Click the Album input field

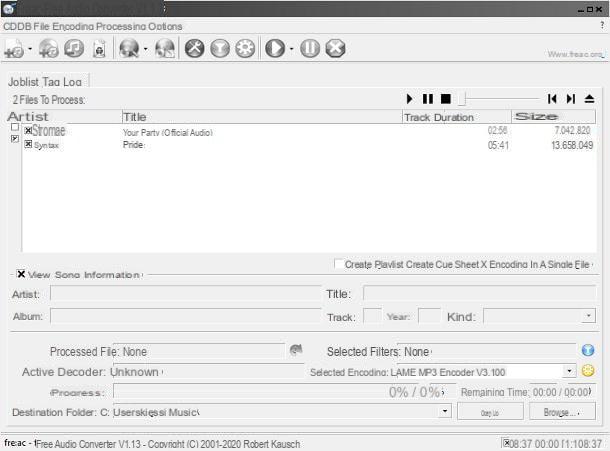pyautogui.click(x=186, y=316)
